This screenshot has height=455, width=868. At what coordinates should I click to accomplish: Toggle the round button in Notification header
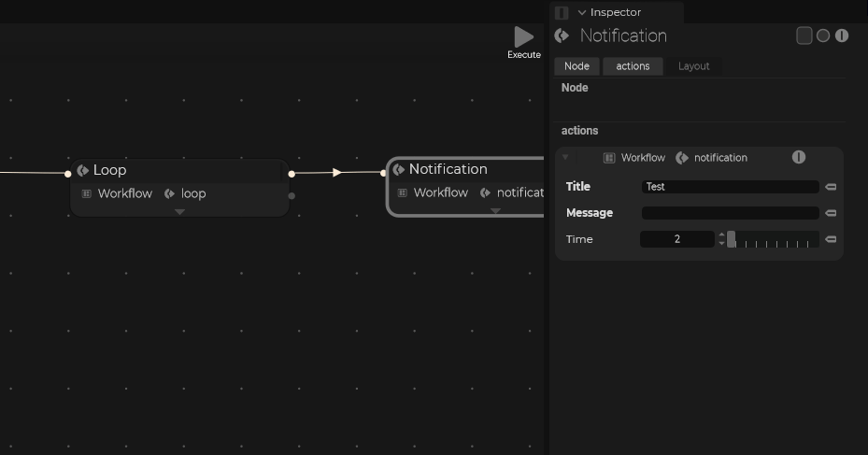coord(823,36)
